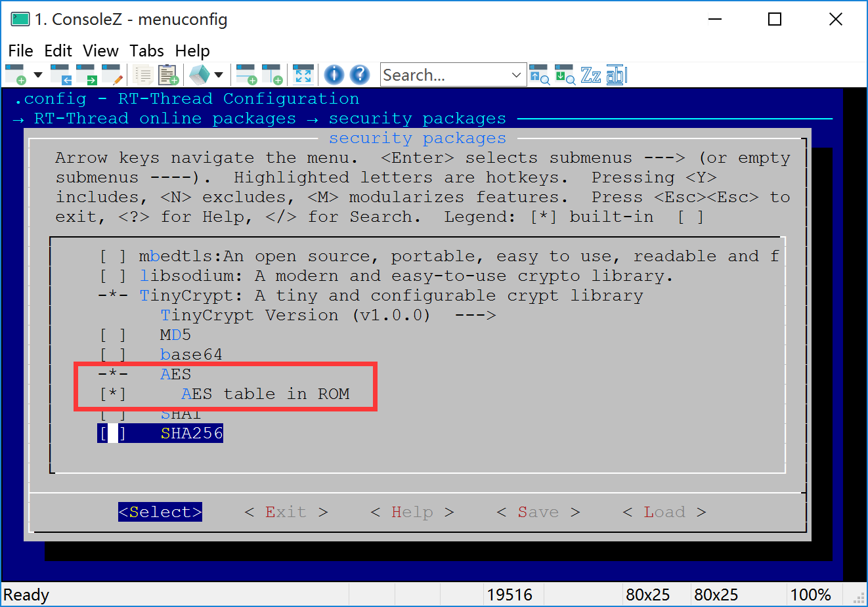Open TinyCrypt Version submenu
The height and width of the screenshot is (607, 868).
[327, 316]
